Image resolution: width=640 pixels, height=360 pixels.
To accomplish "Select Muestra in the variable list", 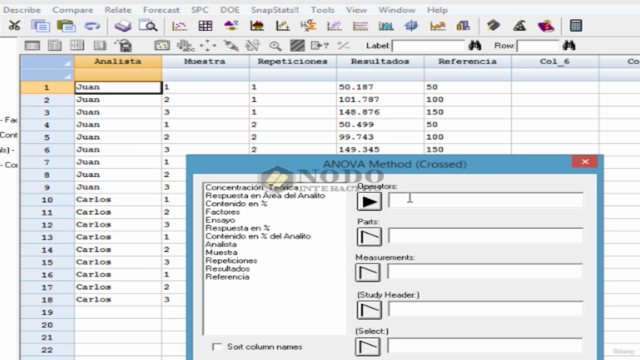I will (x=221, y=252).
